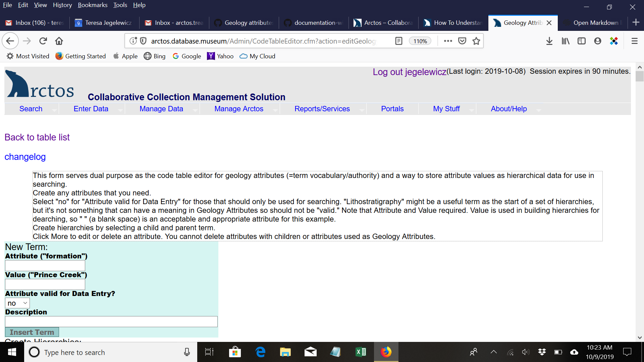The height and width of the screenshot is (362, 644).
Task: Expand the Reports/Services navigation menu
Action: click(322, 109)
